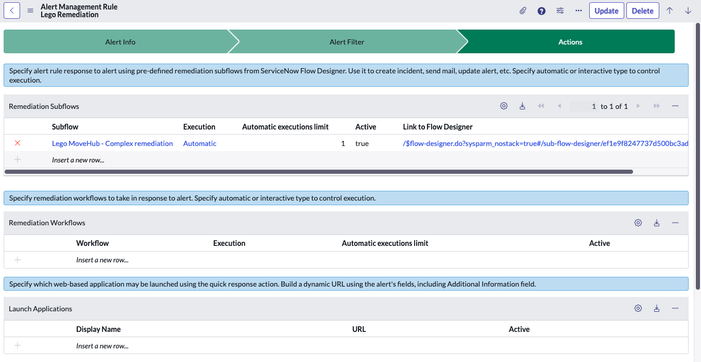Click the Remediation Subflows page number field
701x362 pixels.
(x=583, y=106)
